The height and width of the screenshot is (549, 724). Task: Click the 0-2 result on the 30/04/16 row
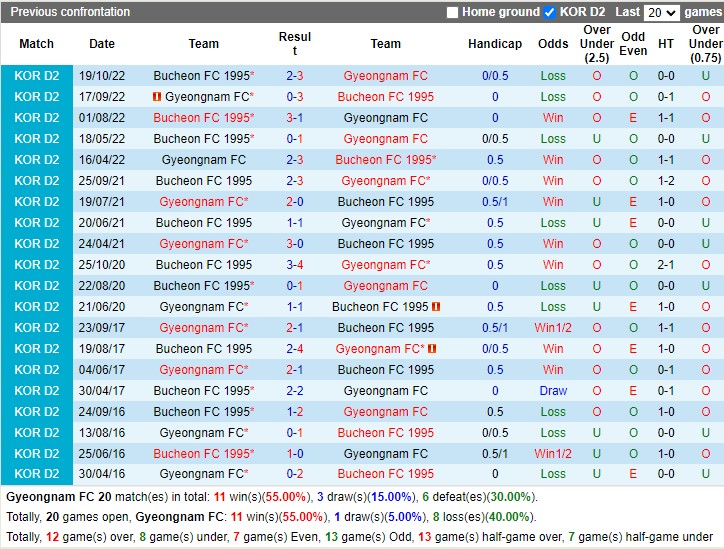(x=295, y=474)
